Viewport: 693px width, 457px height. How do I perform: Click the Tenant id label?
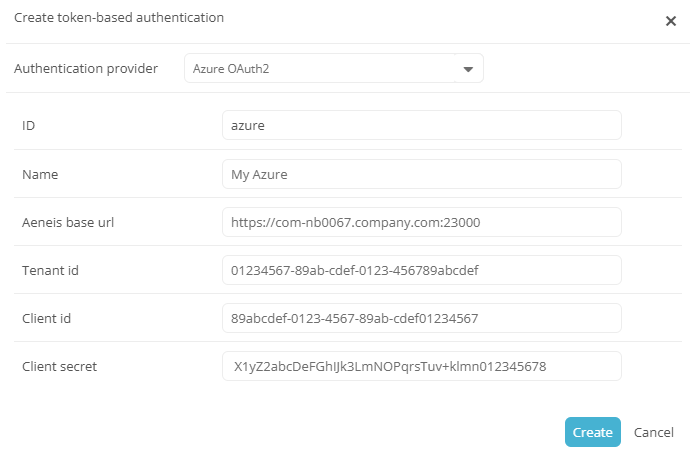point(50,270)
